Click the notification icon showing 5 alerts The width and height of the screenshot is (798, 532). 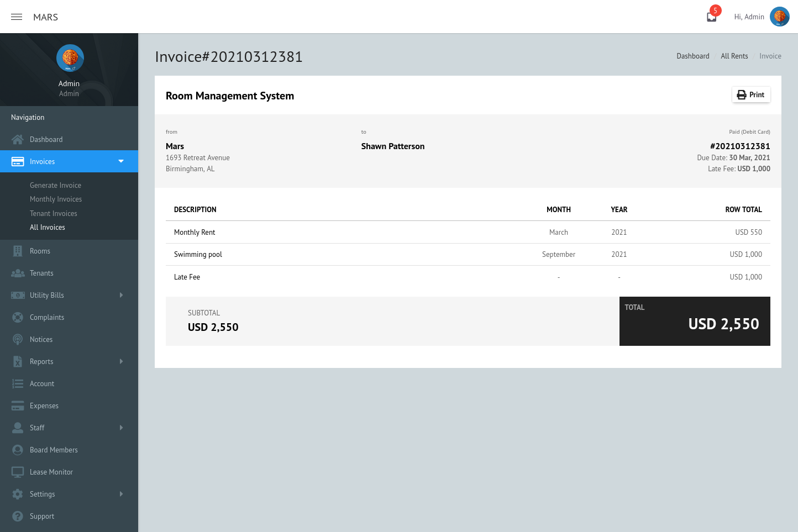coord(711,15)
